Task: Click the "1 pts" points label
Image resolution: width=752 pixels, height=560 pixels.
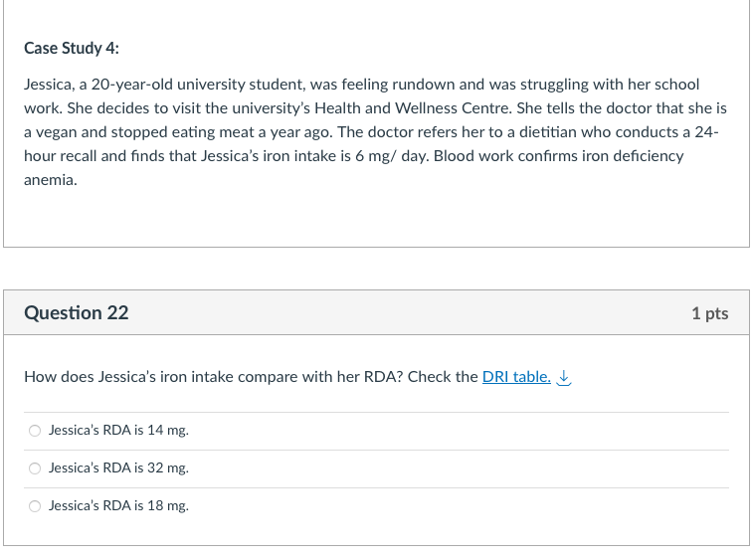Action: pos(709,313)
